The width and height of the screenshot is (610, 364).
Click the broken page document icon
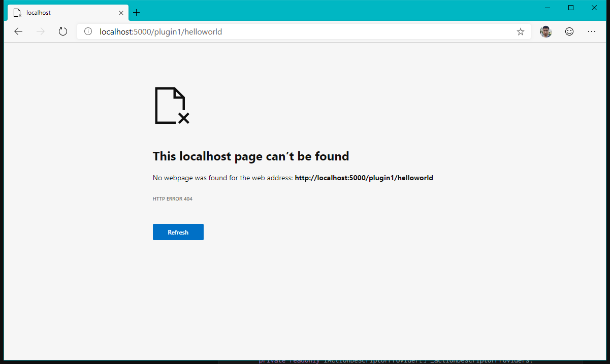tap(171, 106)
